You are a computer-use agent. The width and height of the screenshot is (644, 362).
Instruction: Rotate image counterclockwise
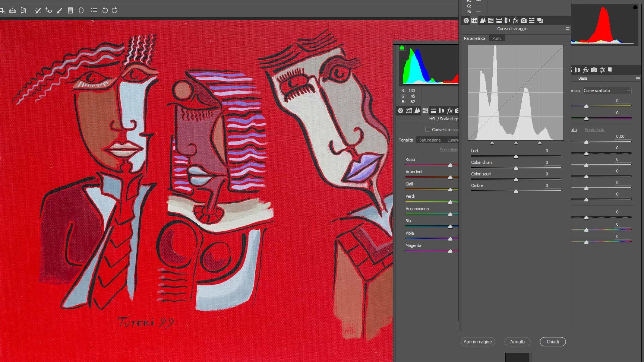pyautogui.click(x=105, y=10)
